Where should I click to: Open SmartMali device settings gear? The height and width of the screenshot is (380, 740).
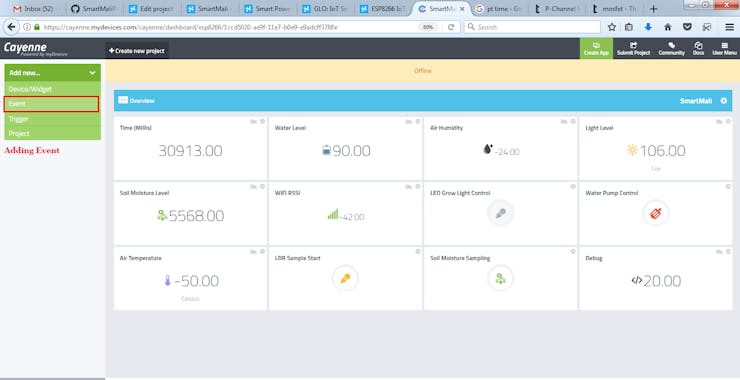723,101
